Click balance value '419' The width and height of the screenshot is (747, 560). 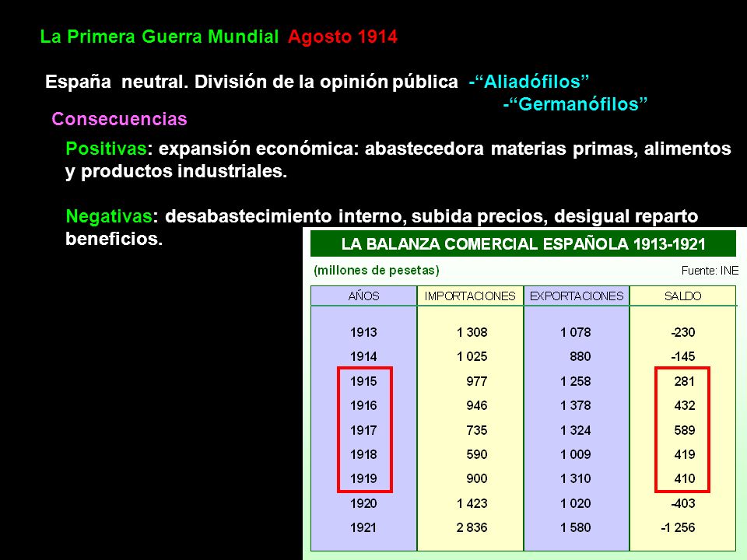click(685, 454)
